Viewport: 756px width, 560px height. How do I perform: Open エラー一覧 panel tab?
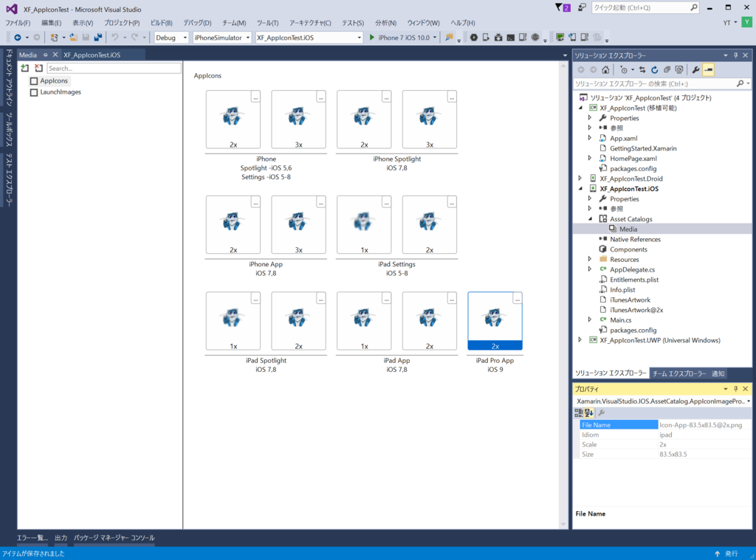(32, 537)
